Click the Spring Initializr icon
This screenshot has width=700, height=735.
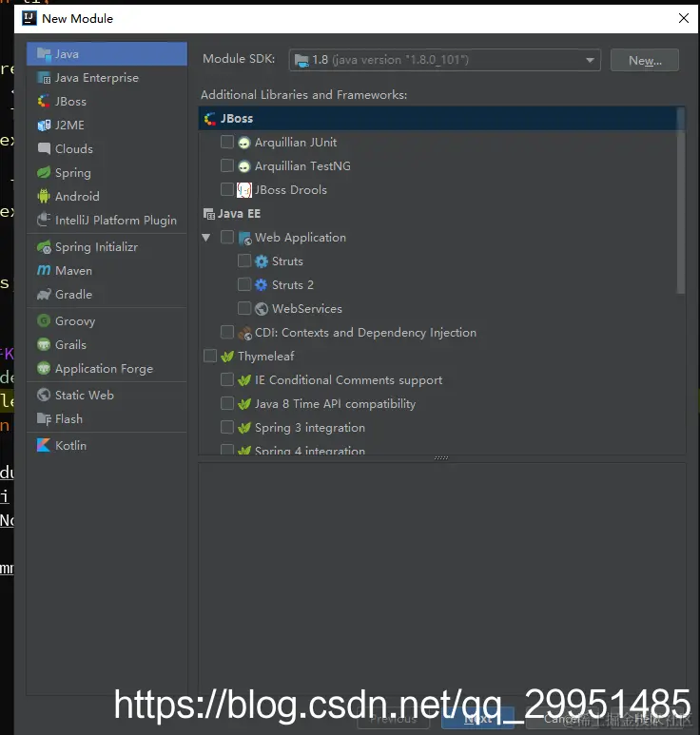click(44, 247)
